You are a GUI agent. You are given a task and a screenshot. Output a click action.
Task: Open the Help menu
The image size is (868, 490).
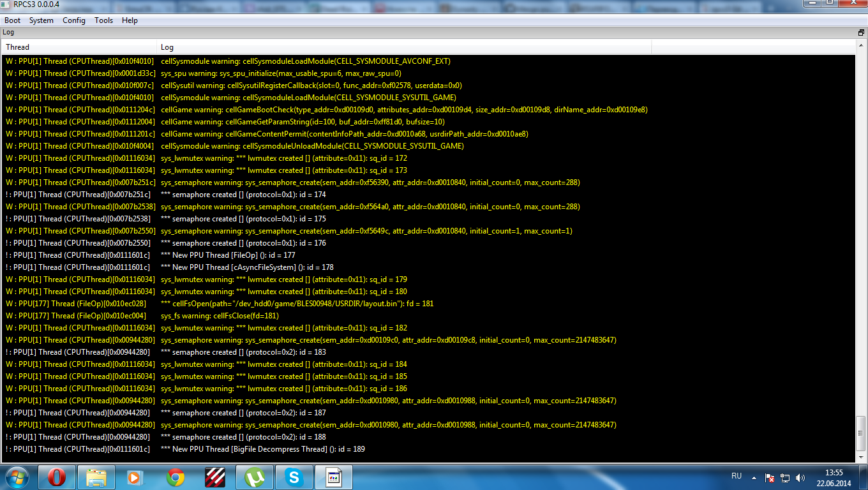click(x=130, y=20)
